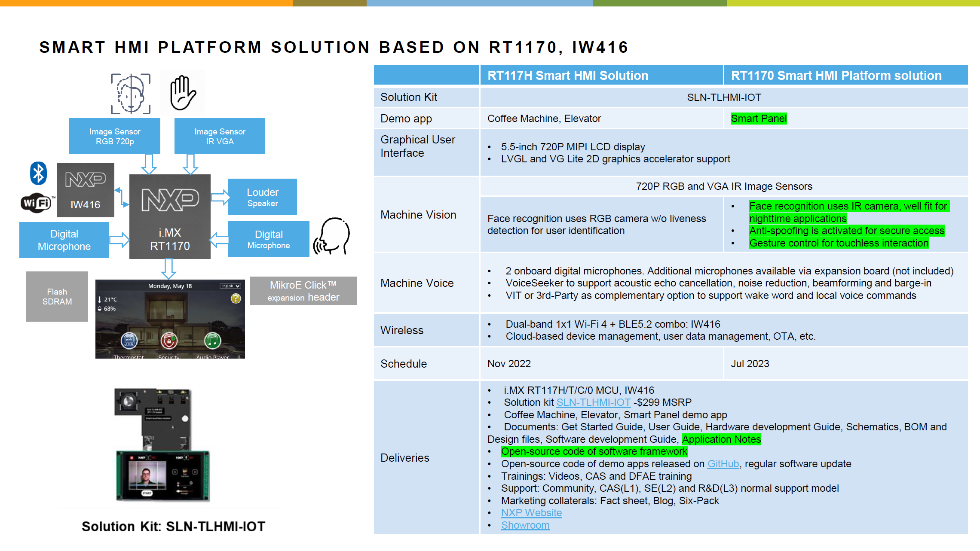Viewport: 980px width, 551px height.
Task: Click the Showroom link
Action: [x=525, y=525]
